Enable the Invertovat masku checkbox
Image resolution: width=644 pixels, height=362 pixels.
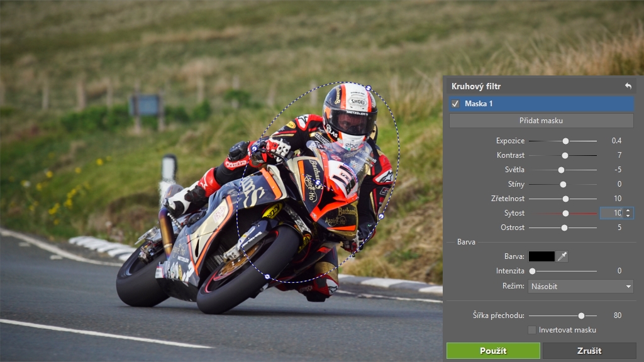click(x=532, y=330)
